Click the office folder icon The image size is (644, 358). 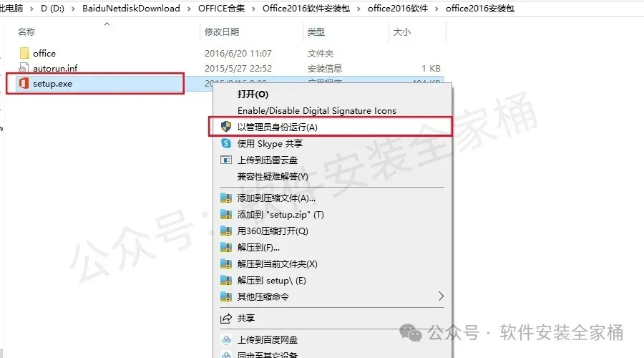coord(24,53)
